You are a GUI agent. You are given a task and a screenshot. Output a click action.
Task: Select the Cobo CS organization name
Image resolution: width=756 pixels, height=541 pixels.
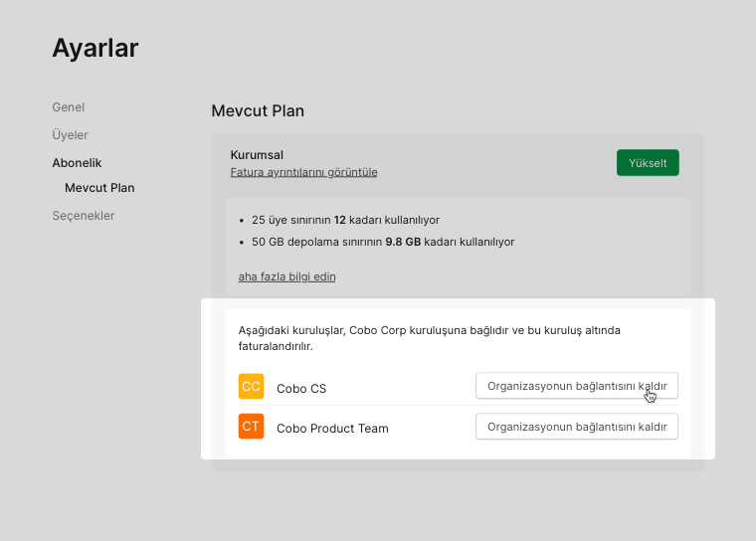click(301, 389)
